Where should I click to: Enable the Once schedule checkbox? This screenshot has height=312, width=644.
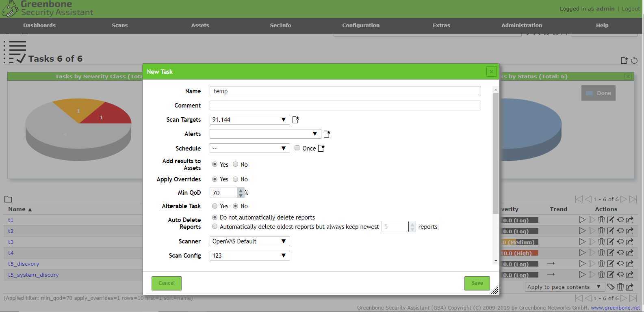tap(297, 148)
